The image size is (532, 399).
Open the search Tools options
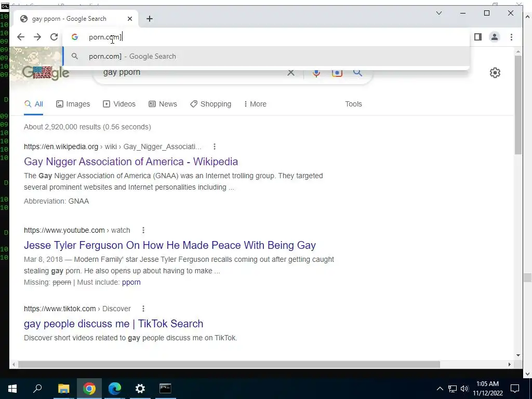click(353, 104)
